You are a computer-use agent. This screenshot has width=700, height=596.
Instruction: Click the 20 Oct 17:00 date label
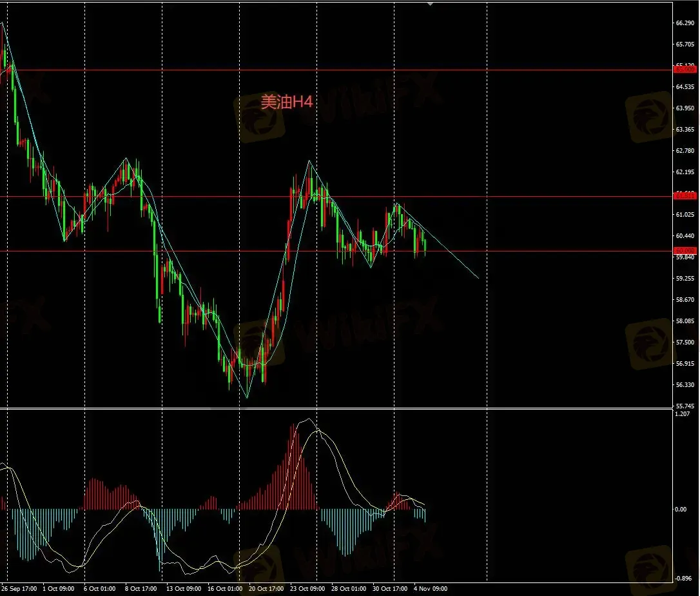tap(266, 588)
